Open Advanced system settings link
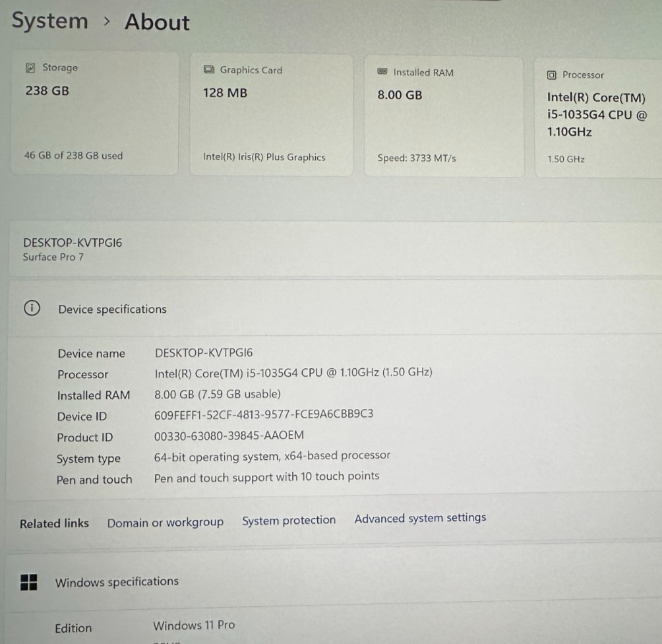662x644 pixels. (420, 518)
